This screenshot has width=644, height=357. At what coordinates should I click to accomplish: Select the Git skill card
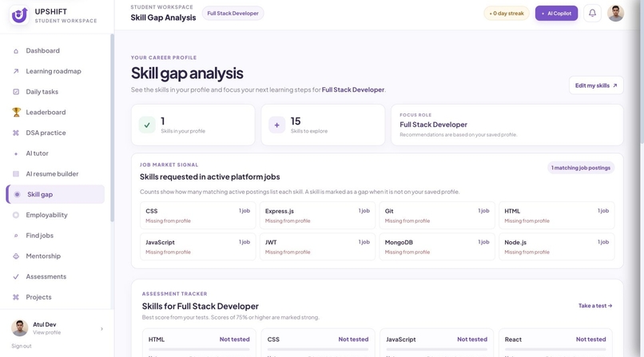click(x=437, y=216)
